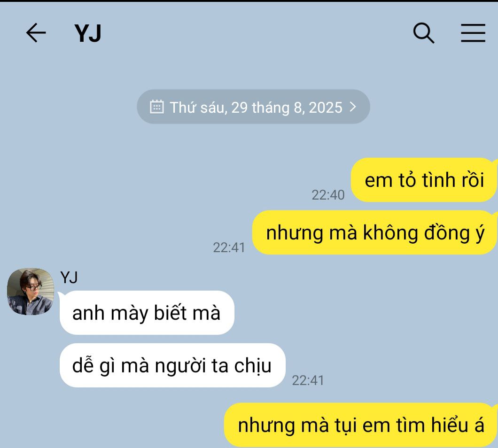This screenshot has height=448, width=498.
Task: Open the Thứ sáu, 29 tháng 8, 2025 date label
Action: (x=256, y=108)
